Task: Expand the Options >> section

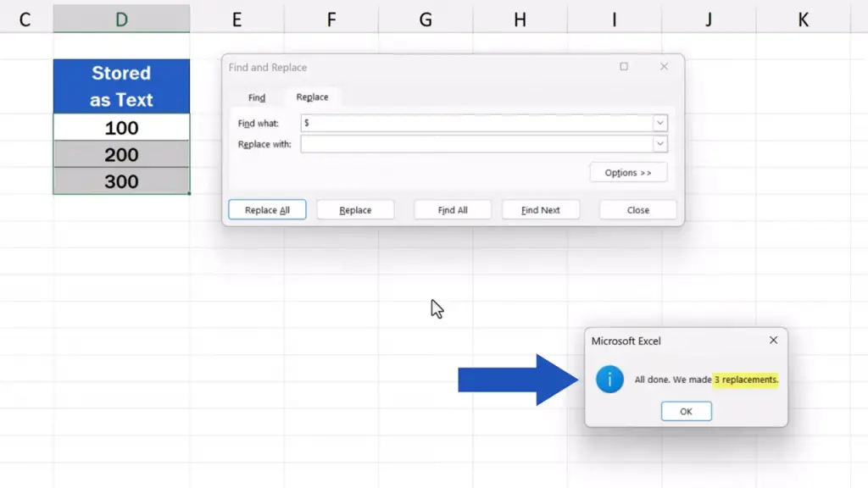Action: 628,173
